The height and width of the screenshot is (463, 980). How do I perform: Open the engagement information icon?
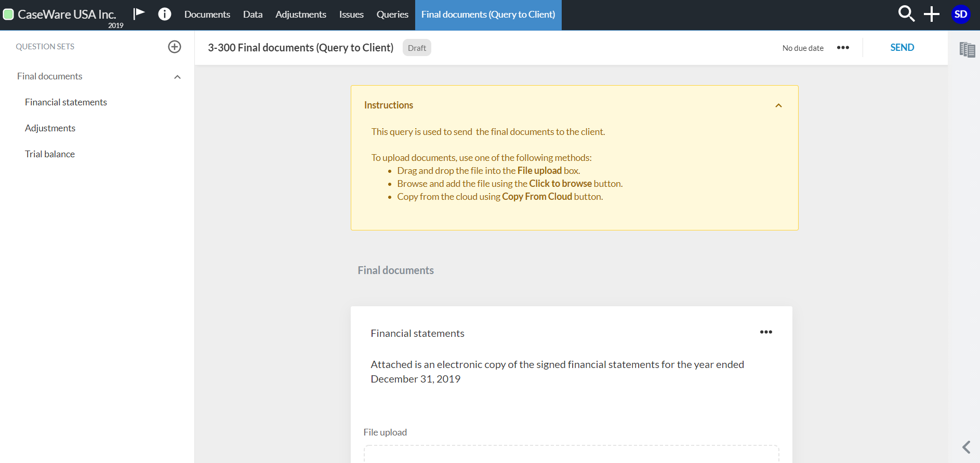[x=165, y=14]
